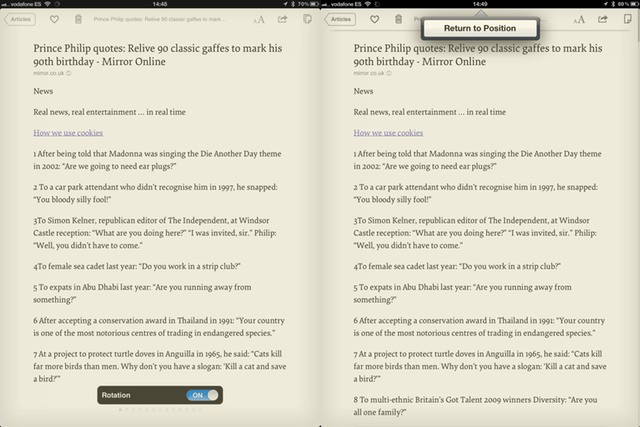Tap the mirror.co.uk source in right pane

pyautogui.click(x=372, y=73)
